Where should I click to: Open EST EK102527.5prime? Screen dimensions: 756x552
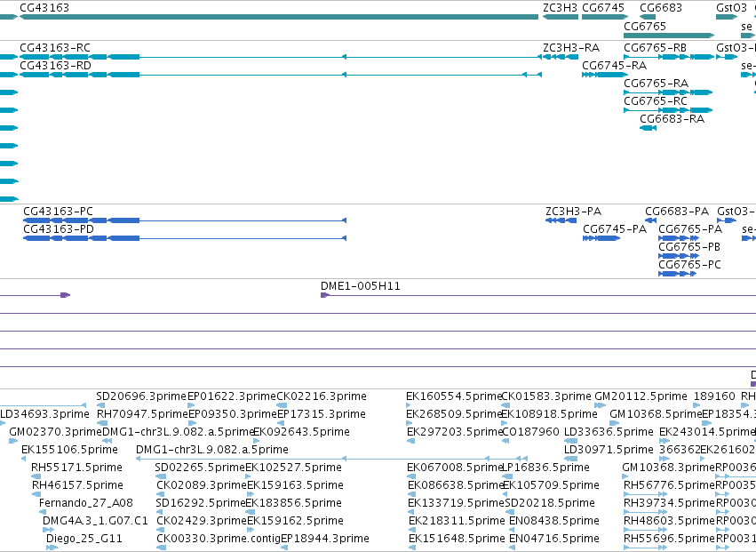294,468
